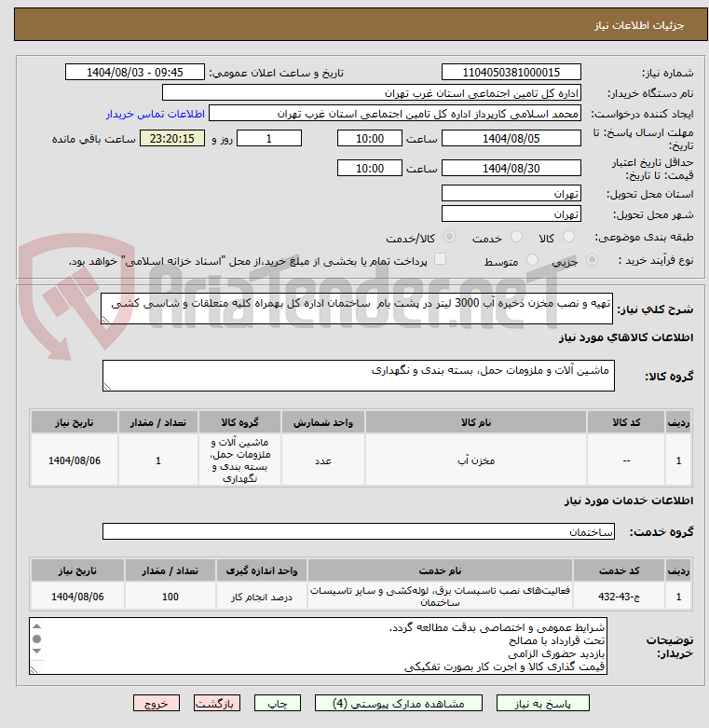Click the ایجاد کننده درخواست field
709x728 pixels.
394,114
